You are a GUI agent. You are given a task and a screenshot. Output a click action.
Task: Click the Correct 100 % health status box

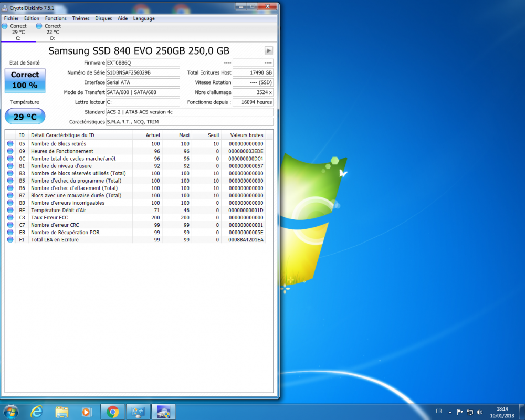(x=25, y=80)
